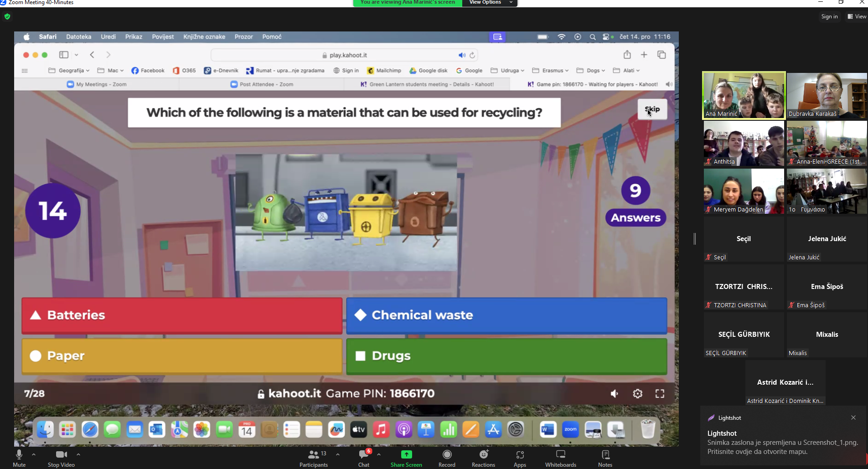Open Control Centre in the menu bar
Image resolution: width=868 pixels, height=469 pixels.
pyautogui.click(x=606, y=37)
